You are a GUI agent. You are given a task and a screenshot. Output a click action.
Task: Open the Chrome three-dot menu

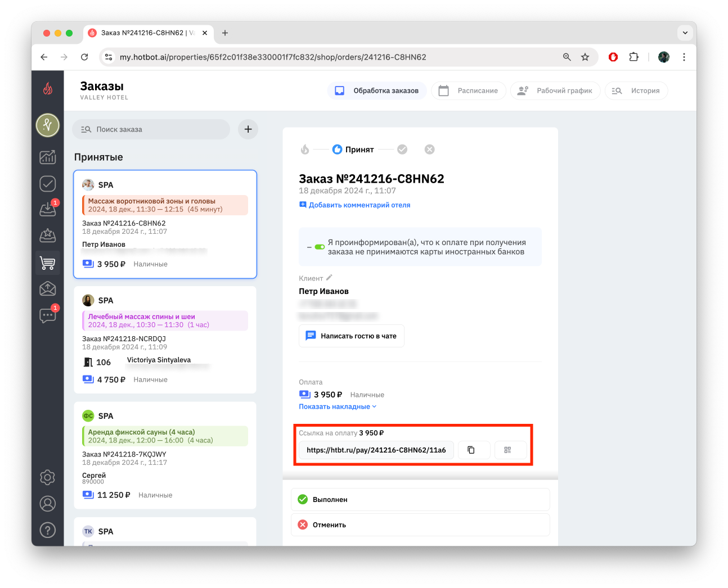point(684,57)
